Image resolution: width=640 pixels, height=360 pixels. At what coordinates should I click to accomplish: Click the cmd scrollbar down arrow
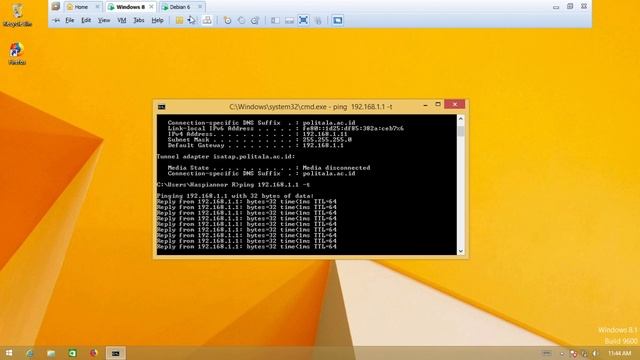[461, 251]
